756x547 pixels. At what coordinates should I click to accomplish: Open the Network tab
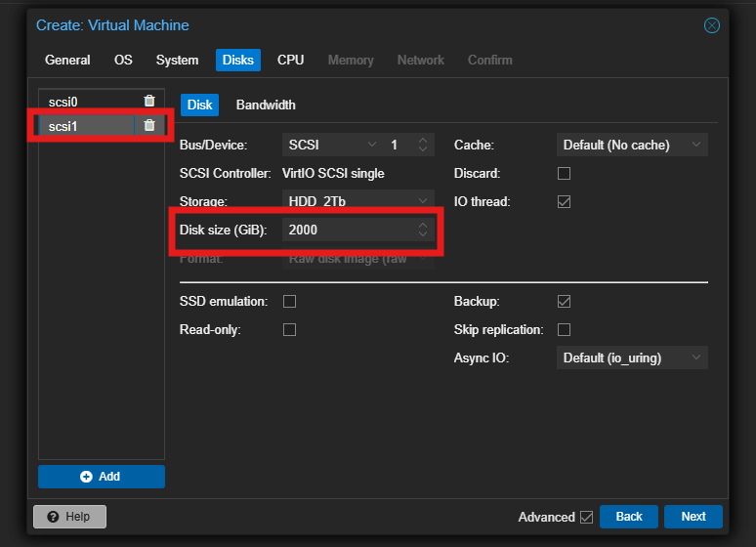pyautogui.click(x=420, y=60)
